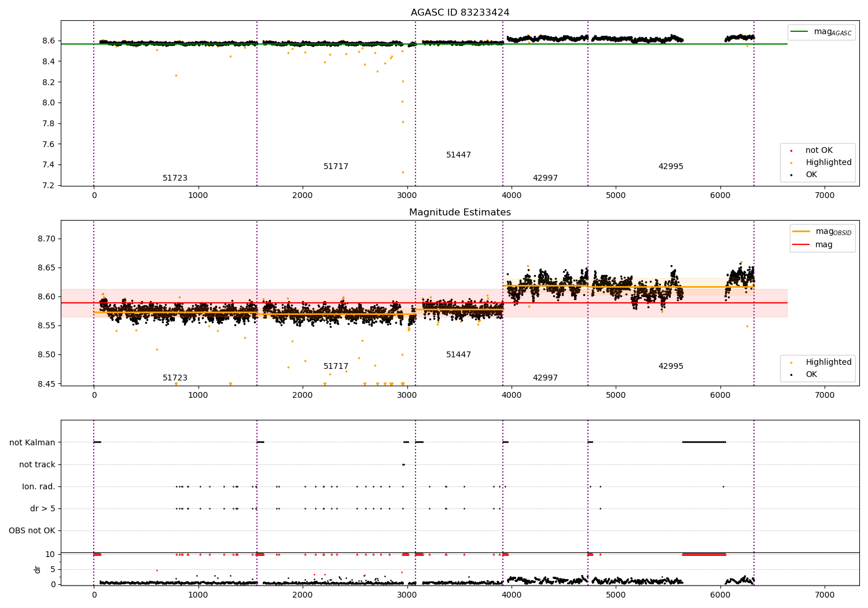Click the 10 tick on dr axis
Image resolution: width=868 pixels, height=608 pixels.
[50, 555]
